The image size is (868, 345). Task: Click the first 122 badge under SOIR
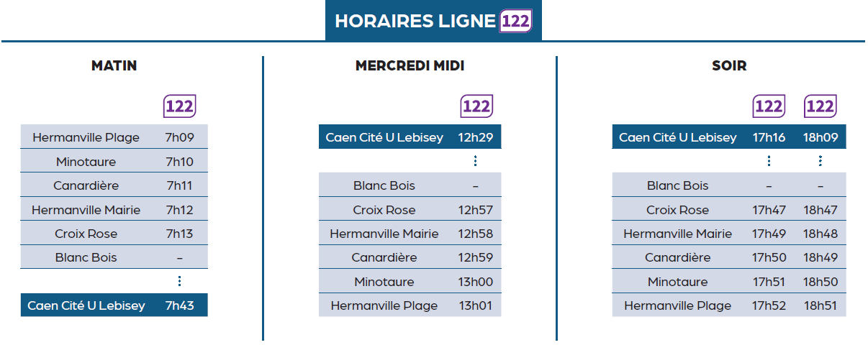pyautogui.click(x=769, y=106)
